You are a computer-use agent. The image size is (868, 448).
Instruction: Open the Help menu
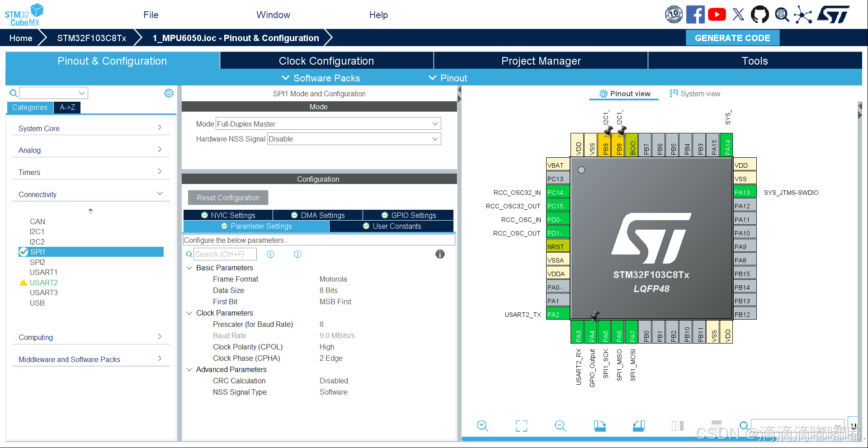pos(378,15)
